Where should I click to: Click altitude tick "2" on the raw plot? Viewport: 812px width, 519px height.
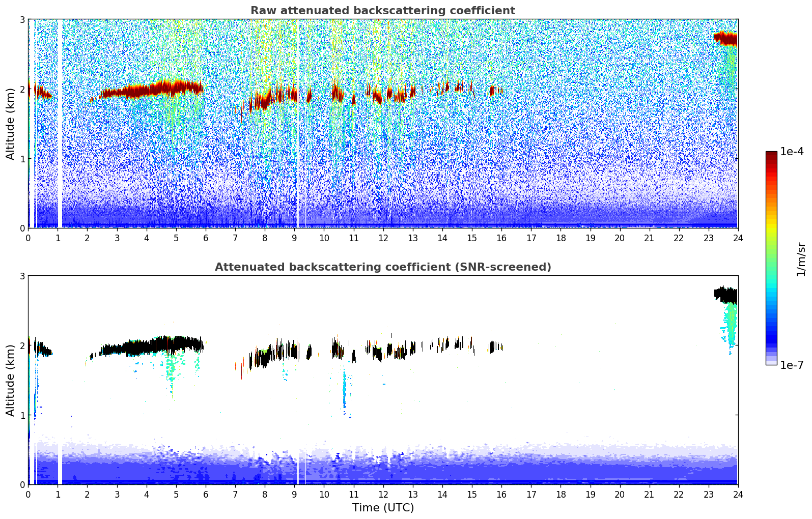click(x=22, y=89)
